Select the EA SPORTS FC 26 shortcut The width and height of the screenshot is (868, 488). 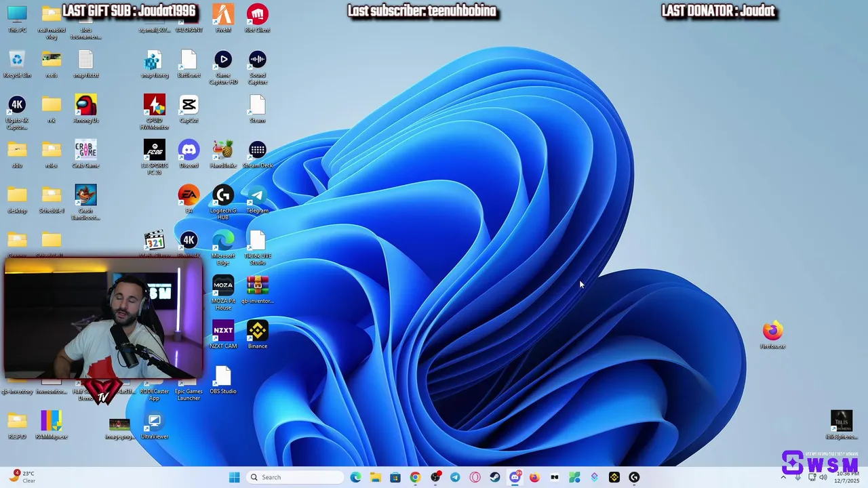154,157
